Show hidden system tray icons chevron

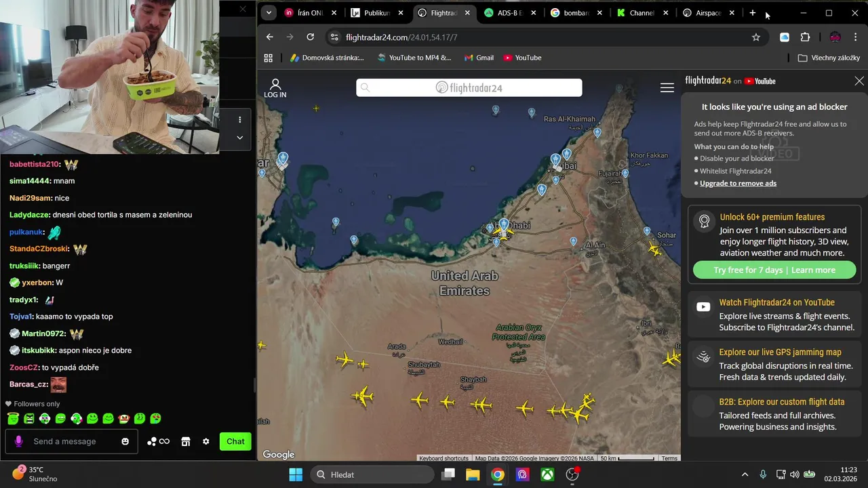745,474
